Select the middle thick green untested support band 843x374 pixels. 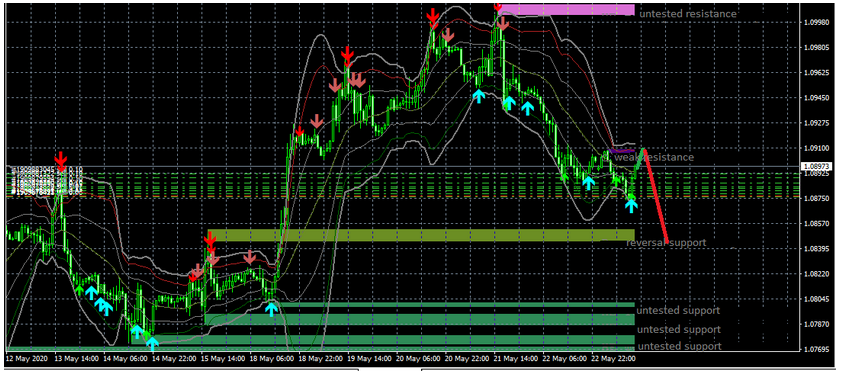tap(419, 319)
